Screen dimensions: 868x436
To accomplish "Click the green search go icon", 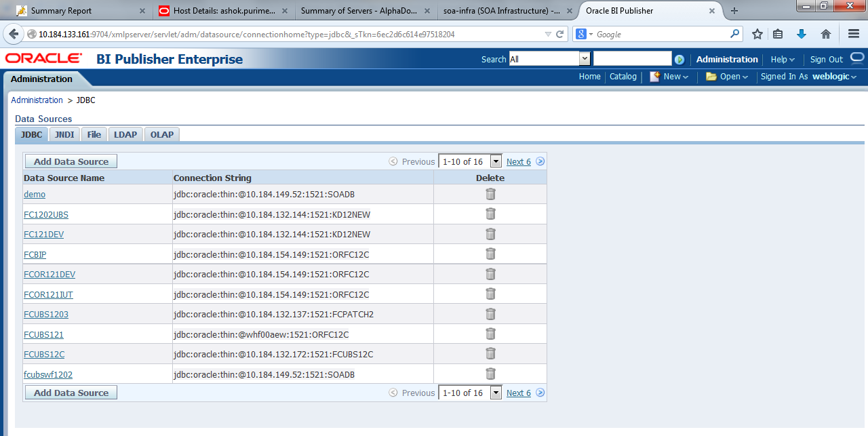I will click(679, 60).
